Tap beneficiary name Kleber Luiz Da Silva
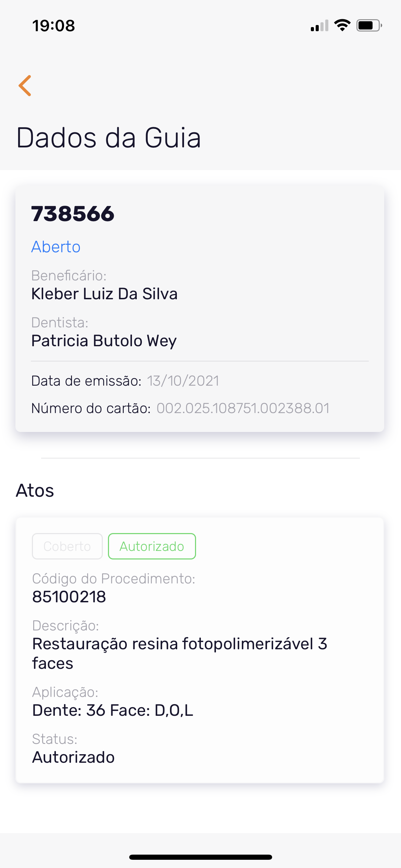401x868 pixels. point(105,294)
